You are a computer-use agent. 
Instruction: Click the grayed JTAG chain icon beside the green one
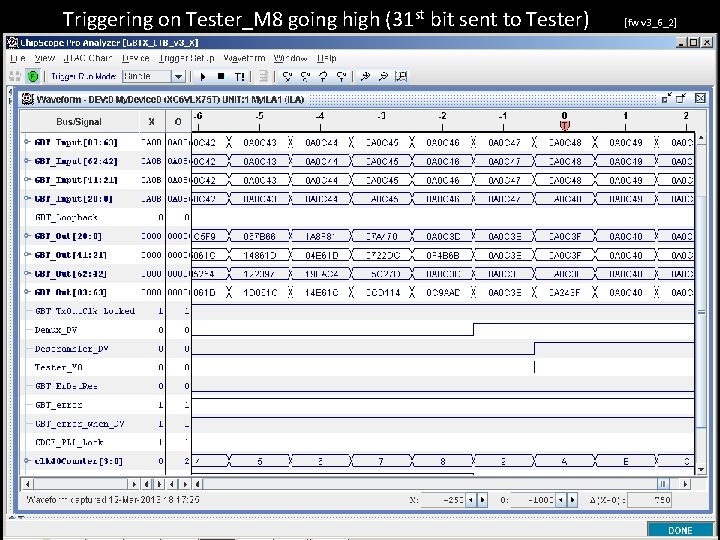tap(15, 76)
